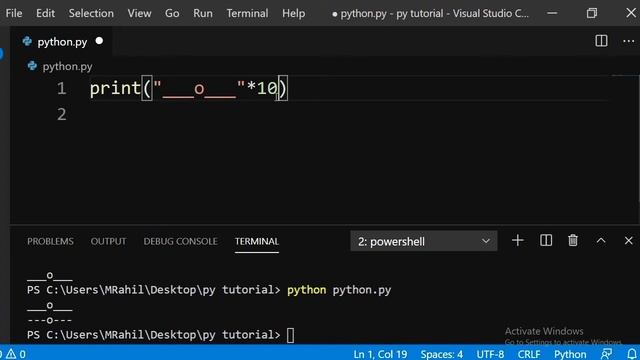
Task: Maximize the panel with the chevron up
Action: tap(601, 240)
